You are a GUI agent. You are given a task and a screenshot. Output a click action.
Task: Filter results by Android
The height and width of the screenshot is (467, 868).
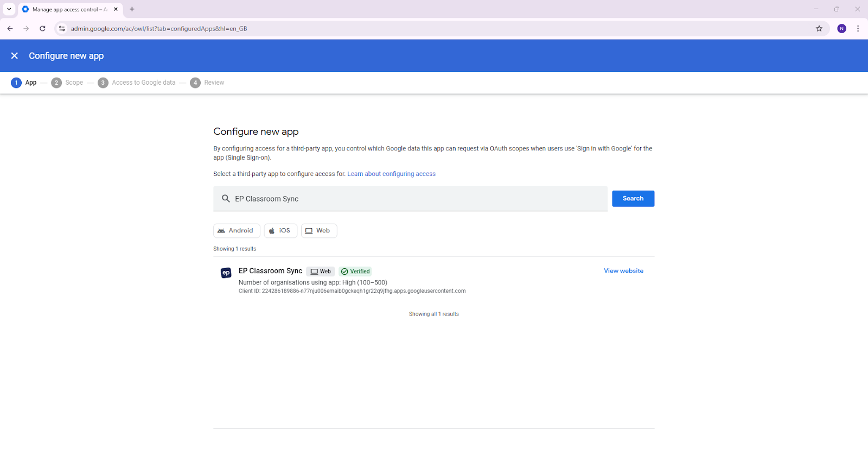coord(237,231)
